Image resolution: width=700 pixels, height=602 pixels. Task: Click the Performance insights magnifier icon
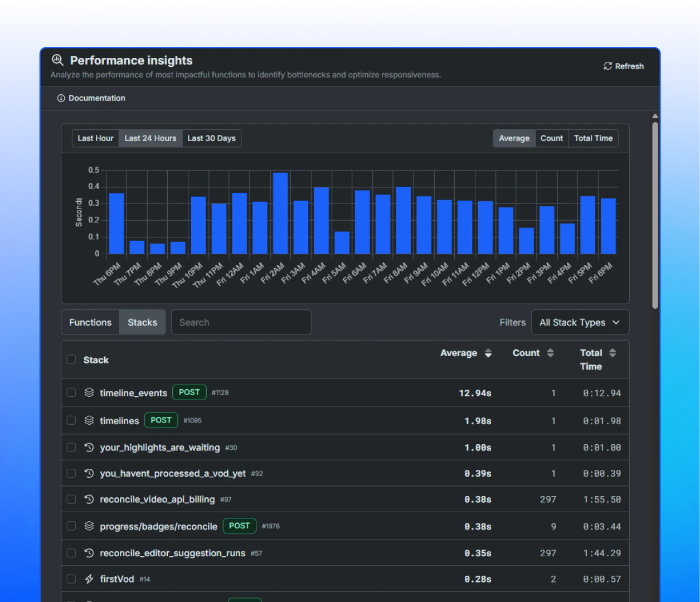(57, 60)
